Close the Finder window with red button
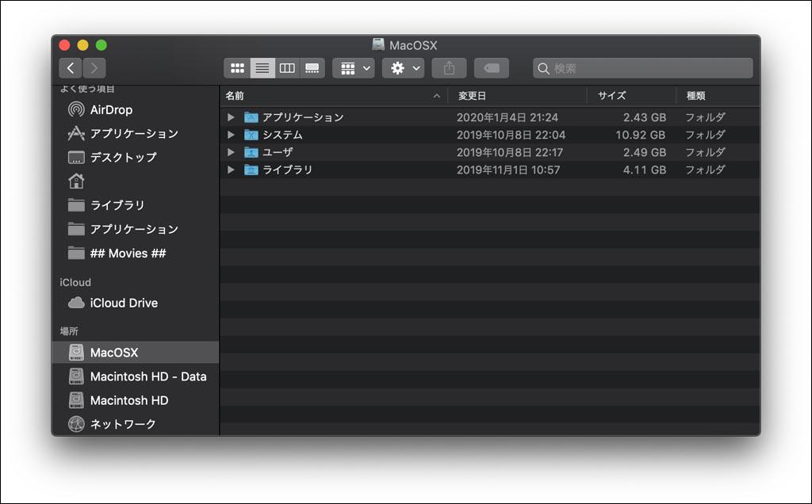The image size is (812, 504). [64, 45]
